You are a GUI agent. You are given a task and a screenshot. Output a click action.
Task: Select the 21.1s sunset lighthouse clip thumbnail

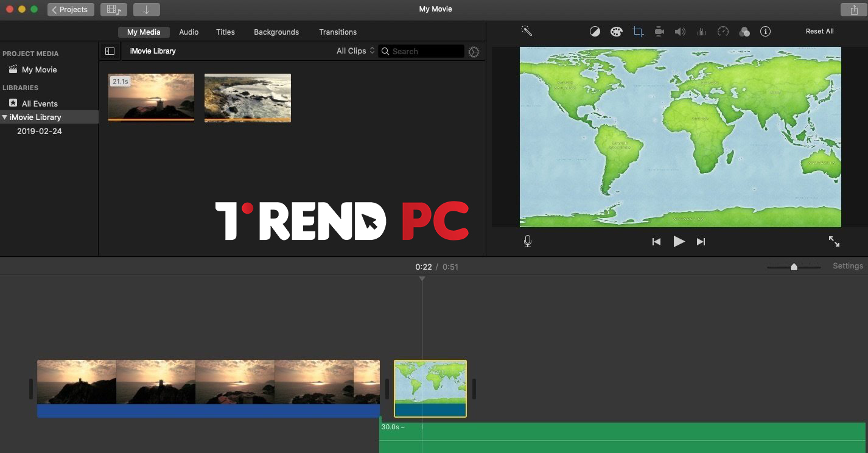tap(151, 98)
